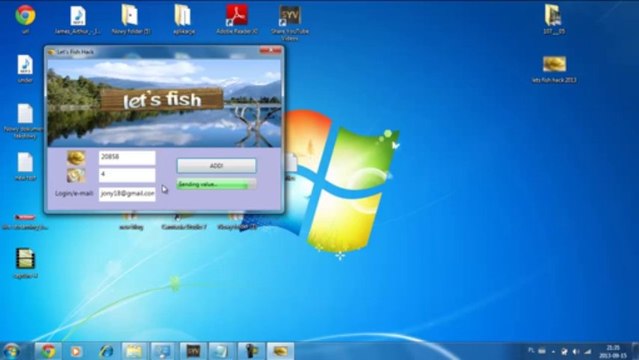The height and width of the screenshot is (360, 639).
Task: Select the Adobe Reader XI desktop shortcut
Action: click(237, 20)
